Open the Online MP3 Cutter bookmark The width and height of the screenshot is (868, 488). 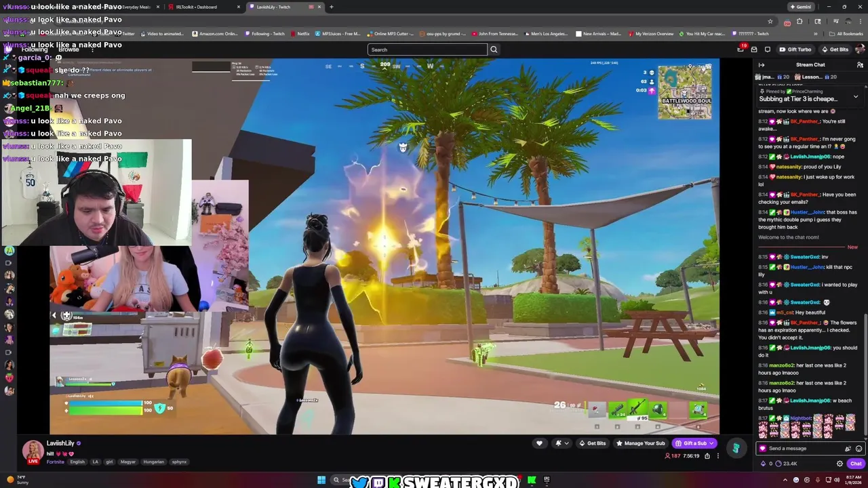pos(390,33)
